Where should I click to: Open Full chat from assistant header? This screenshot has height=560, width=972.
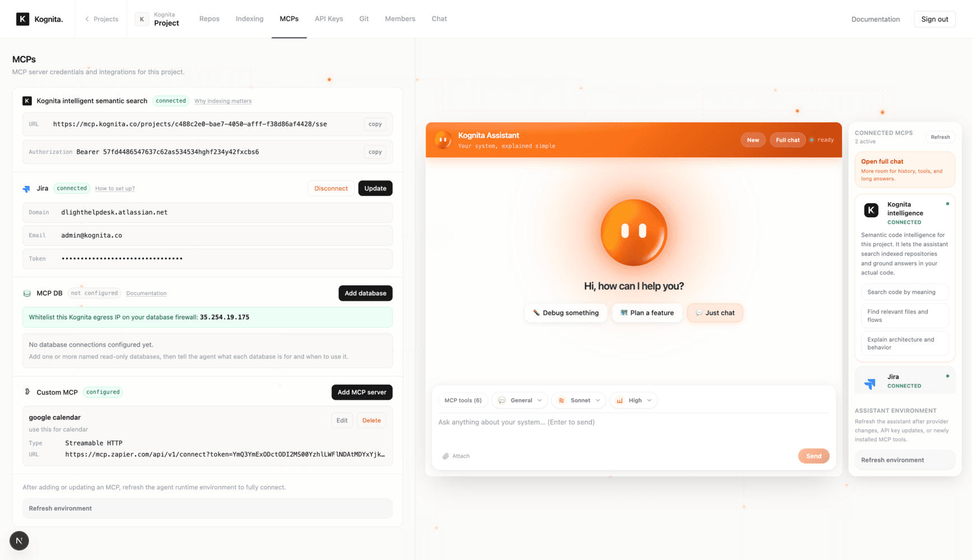[x=788, y=140]
